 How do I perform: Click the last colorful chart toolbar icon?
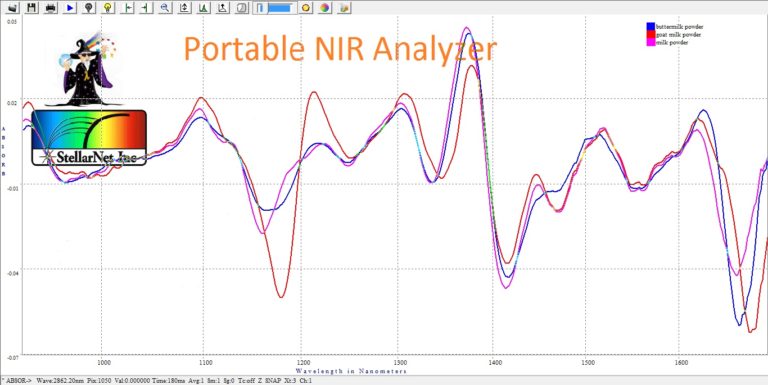(344, 7)
